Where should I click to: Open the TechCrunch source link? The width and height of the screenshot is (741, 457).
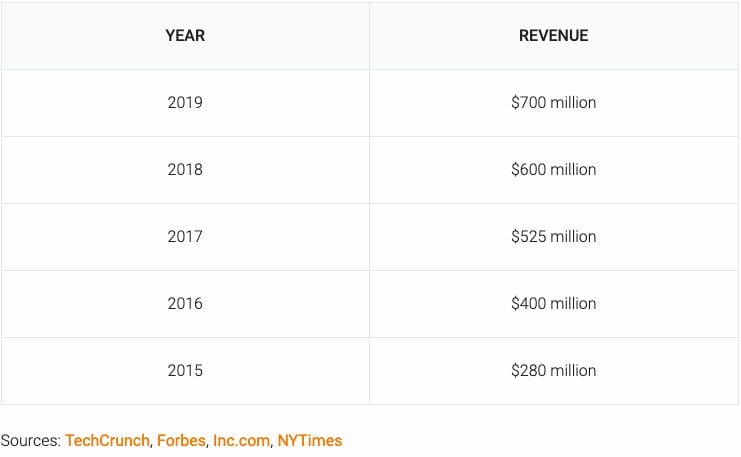click(107, 440)
